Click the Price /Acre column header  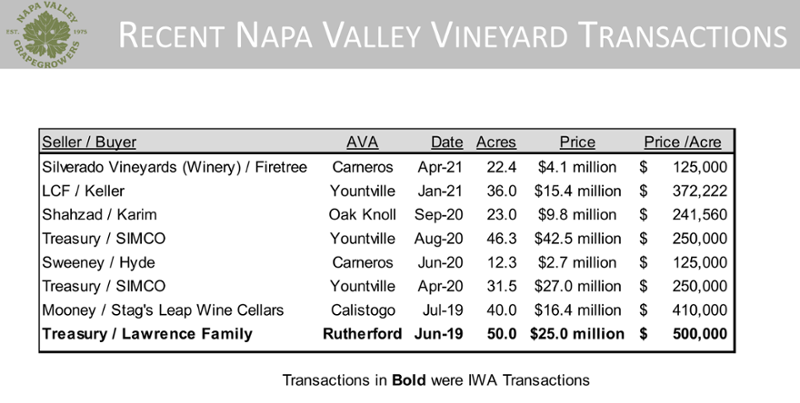(x=683, y=142)
